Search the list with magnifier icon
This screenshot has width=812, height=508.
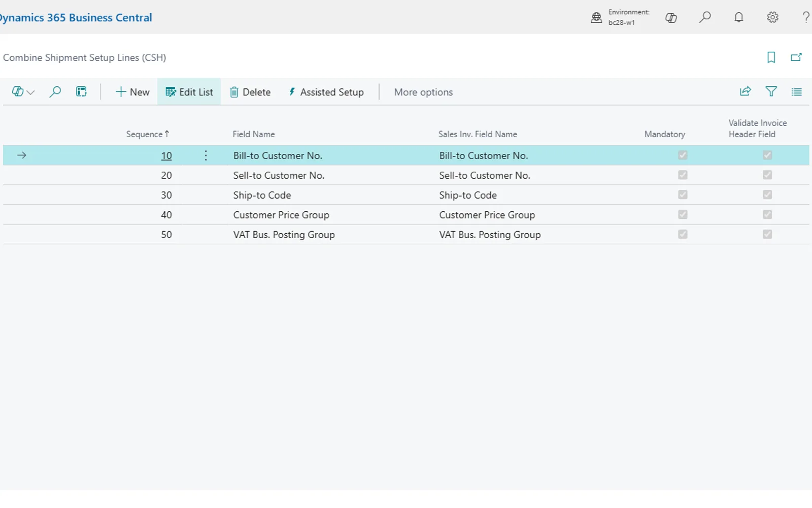(x=55, y=92)
